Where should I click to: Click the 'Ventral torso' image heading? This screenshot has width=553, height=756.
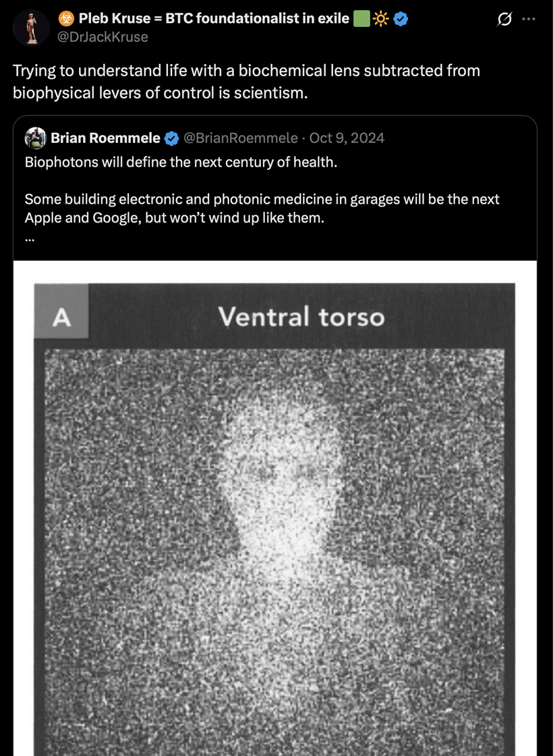click(x=301, y=317)
